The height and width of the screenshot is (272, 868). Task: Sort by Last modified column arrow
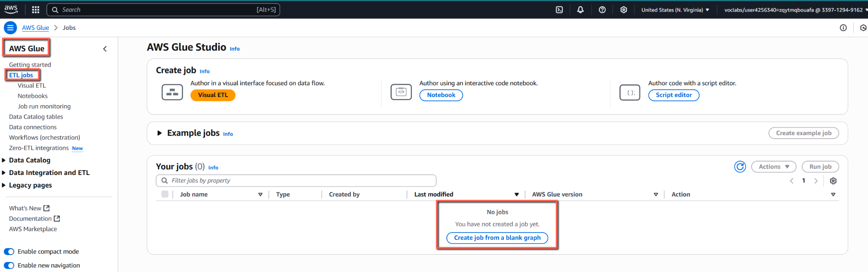516,194
